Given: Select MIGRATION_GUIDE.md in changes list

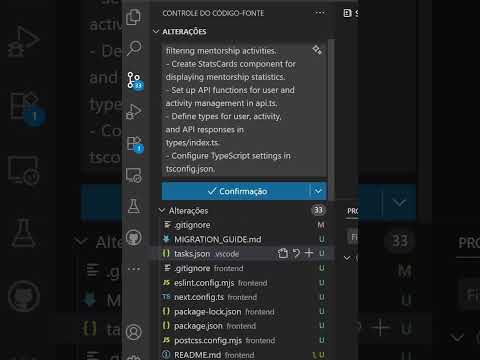Looking at the screenshot, I should click(217, 239).
